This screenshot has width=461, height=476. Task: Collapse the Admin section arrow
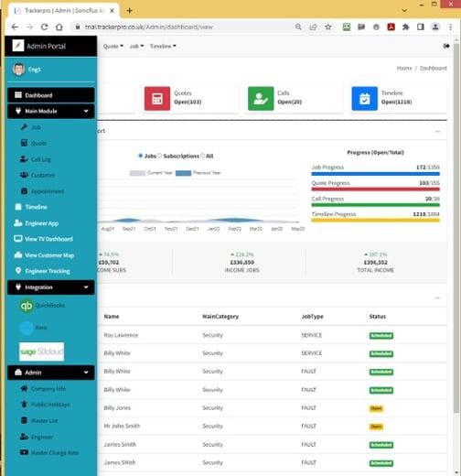86,373
